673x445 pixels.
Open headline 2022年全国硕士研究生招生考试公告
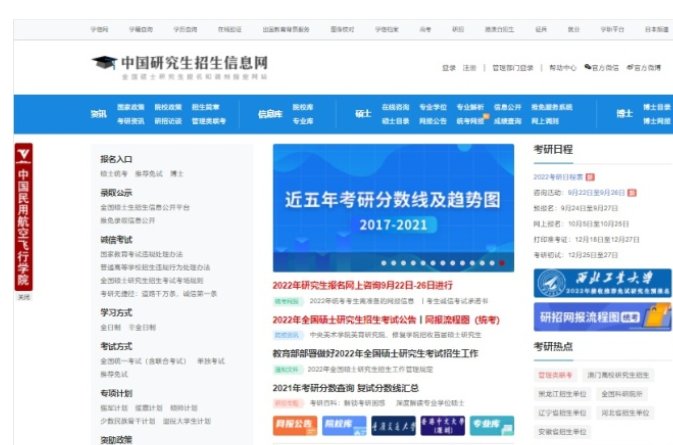tap(344, 320)
